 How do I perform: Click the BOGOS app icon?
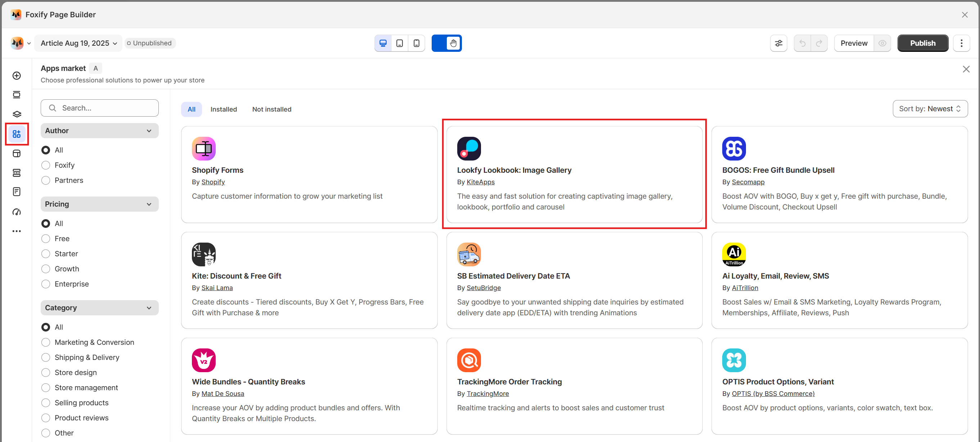point(734,149)
